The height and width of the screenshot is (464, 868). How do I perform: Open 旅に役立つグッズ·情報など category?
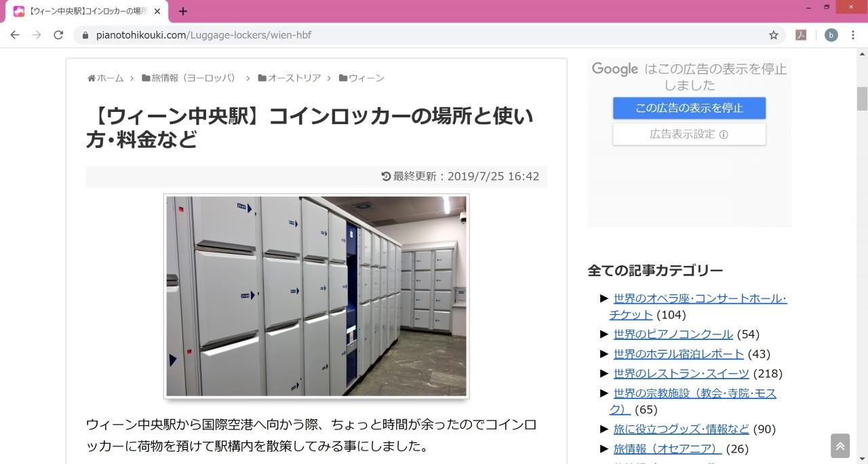coord(681,429)
